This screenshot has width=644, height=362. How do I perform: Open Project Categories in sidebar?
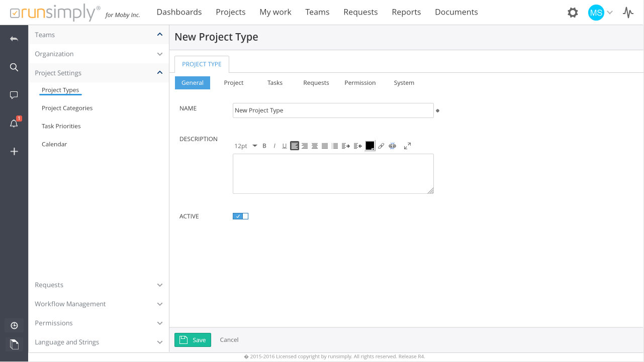67,108
